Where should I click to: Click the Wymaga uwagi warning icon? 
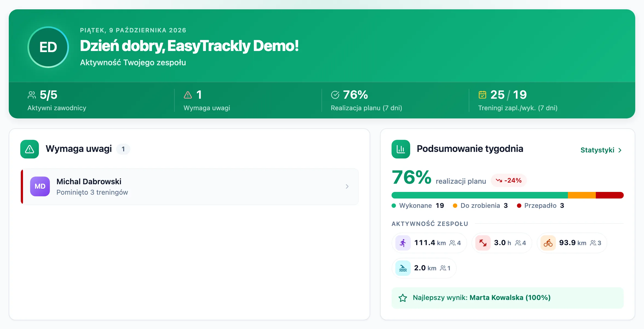(30, 149)
